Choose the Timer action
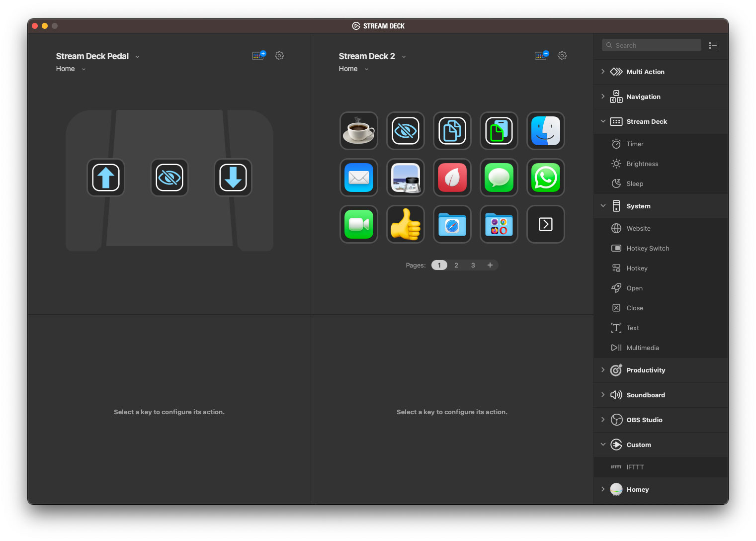 point(661,144)
